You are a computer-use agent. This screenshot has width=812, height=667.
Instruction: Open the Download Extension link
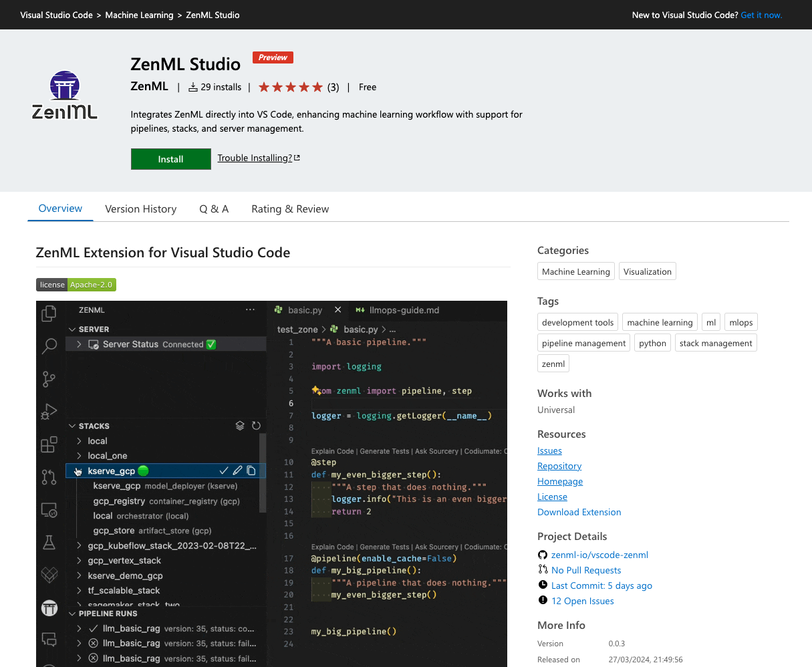pos(579,512)
